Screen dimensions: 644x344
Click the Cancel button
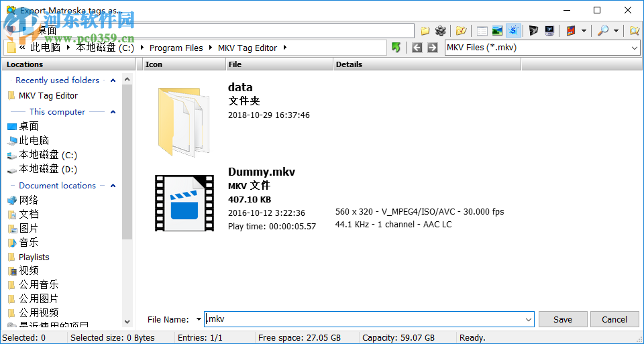(x=614, y=319)
